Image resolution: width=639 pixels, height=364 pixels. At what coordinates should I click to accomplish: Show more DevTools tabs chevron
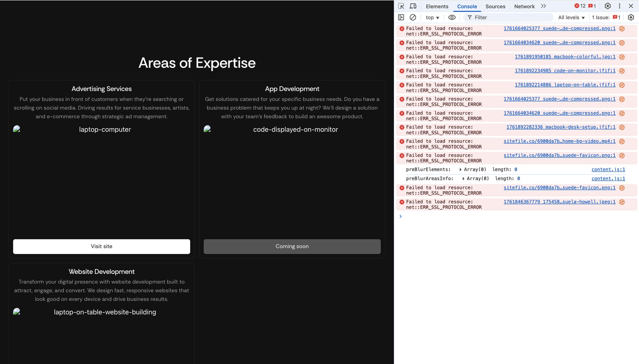coord(543,6)
